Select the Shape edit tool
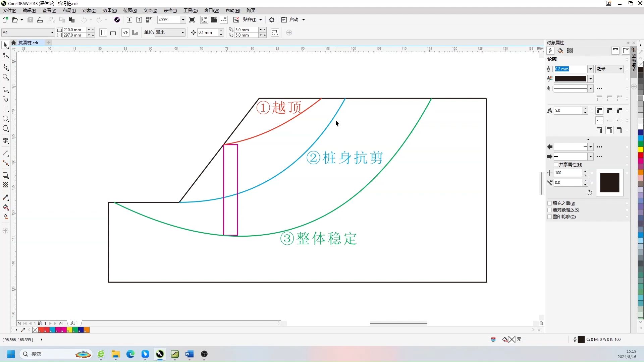Viewport: 644px width, 362px height. (x=5, y=55)
